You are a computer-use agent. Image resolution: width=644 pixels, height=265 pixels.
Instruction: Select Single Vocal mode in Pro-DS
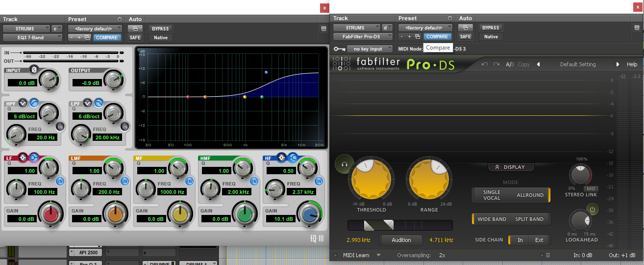[x=492, y=195]
